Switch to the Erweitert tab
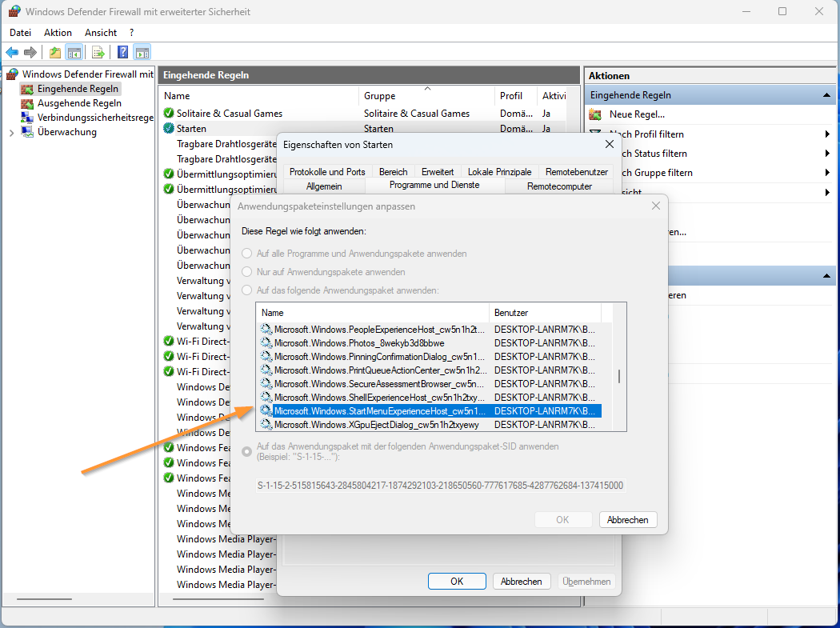 (438, 171)
